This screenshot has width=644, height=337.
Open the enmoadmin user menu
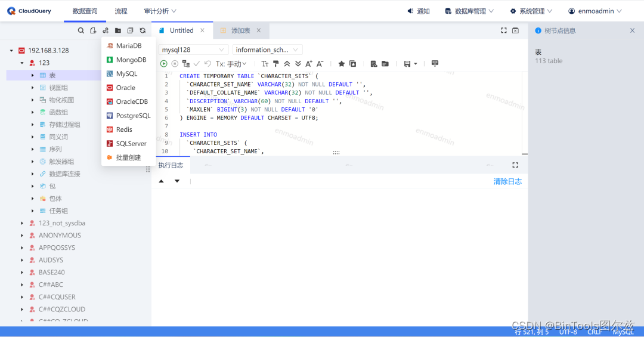pyautogui.click(x=595, y=11)
